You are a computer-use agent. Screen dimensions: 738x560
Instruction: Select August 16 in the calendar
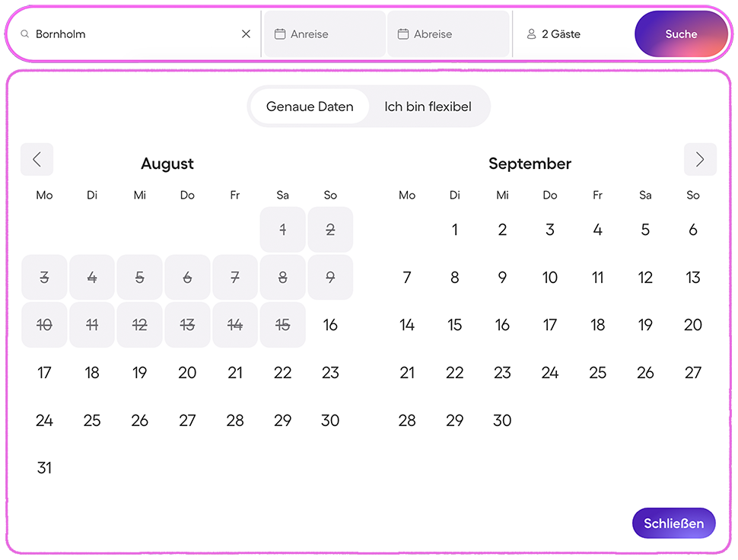[330, 325]
